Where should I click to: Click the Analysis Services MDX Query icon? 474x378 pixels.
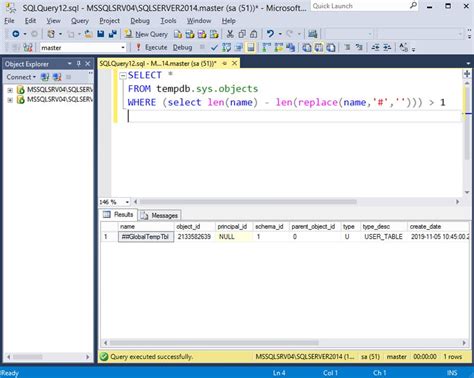click(190, 34)
